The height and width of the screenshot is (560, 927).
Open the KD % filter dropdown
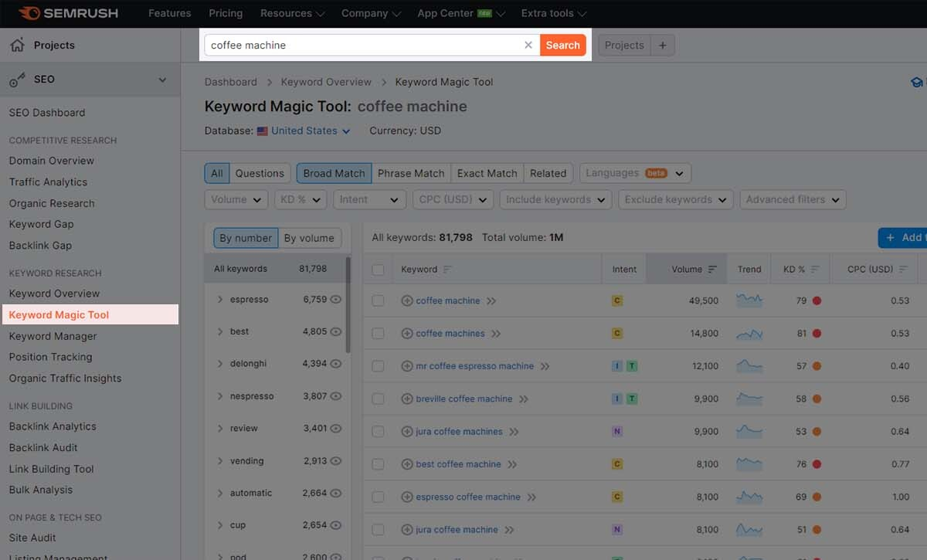(x=301, y=199)
